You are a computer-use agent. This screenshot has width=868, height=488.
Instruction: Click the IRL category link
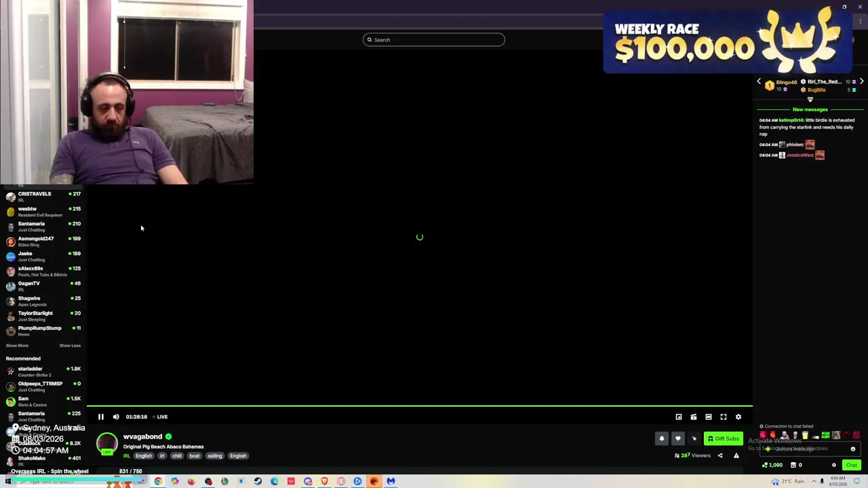(x=126, y=455)
